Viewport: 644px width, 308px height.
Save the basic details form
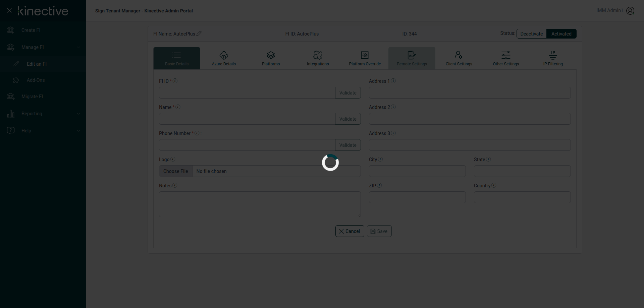(x=379, y=231)
